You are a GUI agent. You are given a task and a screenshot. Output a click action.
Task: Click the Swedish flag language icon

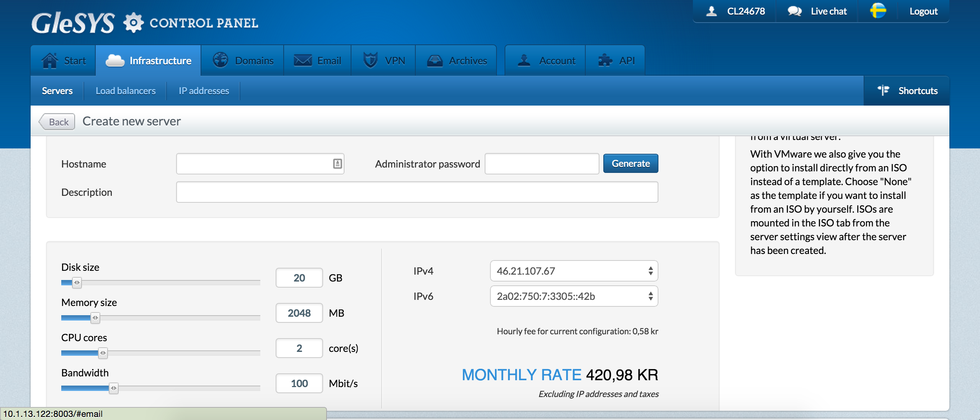click(x=878, y=11)
